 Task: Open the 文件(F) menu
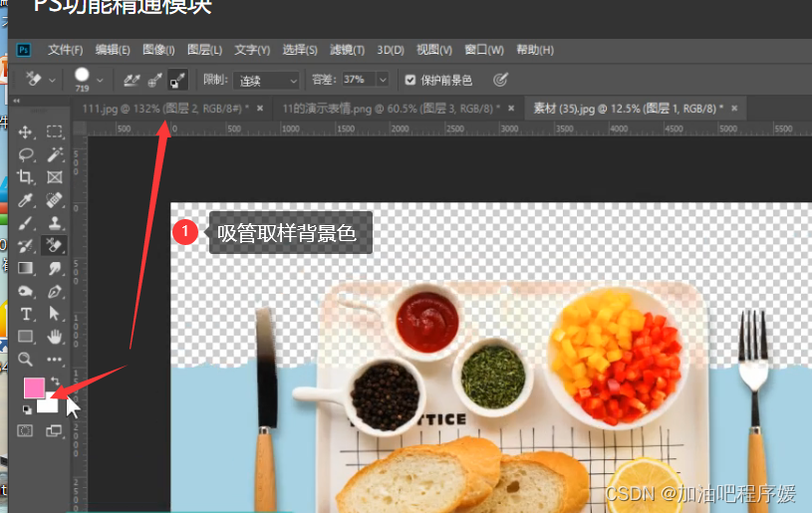pos(65,50)
